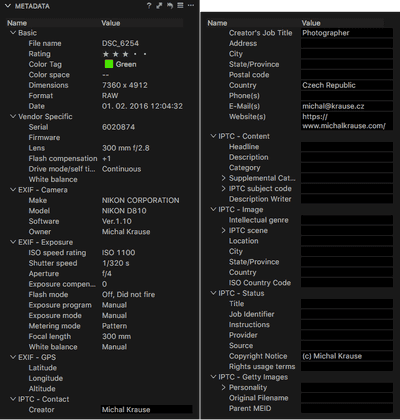Click the copy/apply adjustments double-arrow icon
The width and height of the screenshot is (400, 420).
[x=159, y=6]
